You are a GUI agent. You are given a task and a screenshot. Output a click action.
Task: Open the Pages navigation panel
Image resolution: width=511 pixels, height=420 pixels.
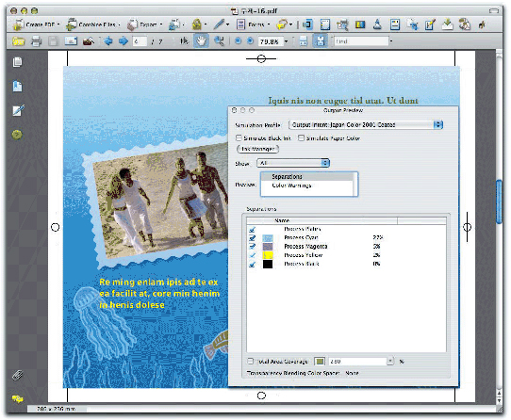[x=17, y=62]
